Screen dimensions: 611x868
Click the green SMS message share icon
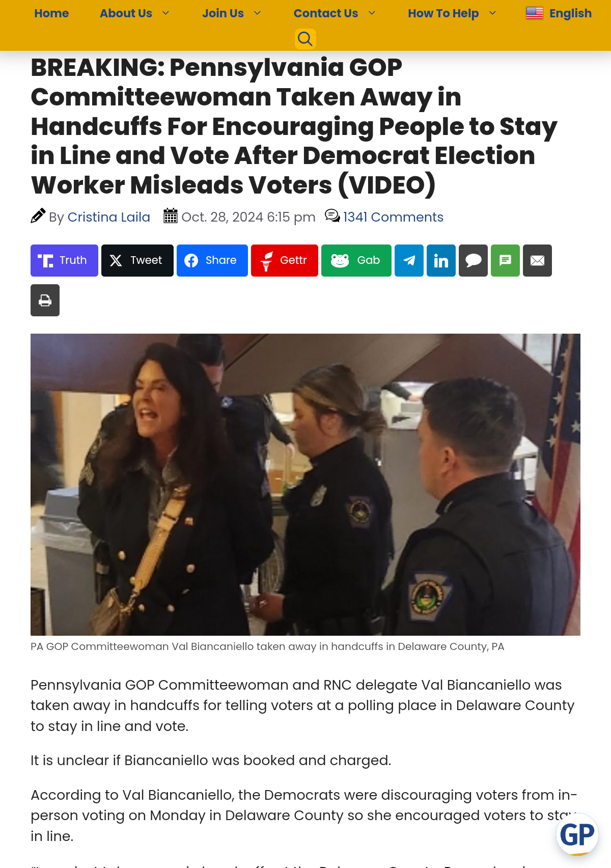pyautogui.click(x=505, y=260)
